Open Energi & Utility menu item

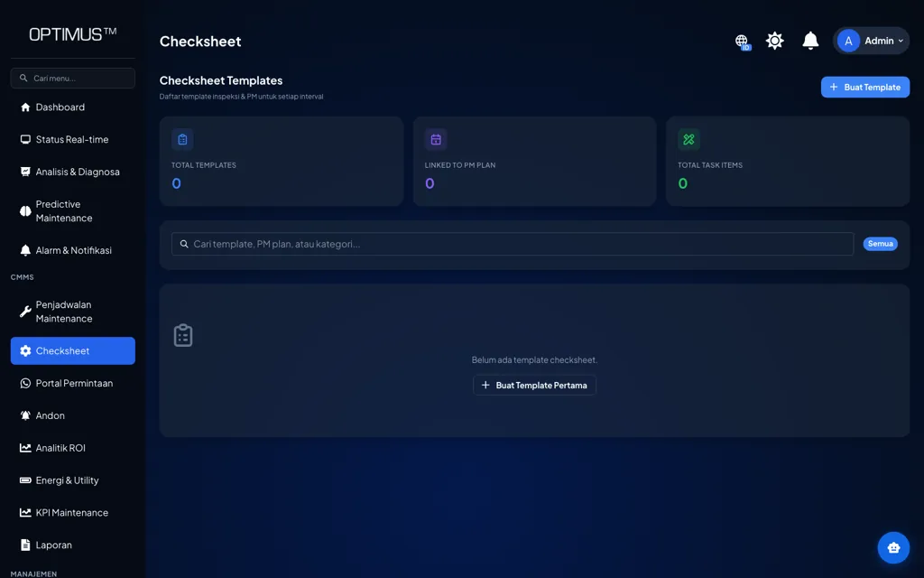[72, 480]
